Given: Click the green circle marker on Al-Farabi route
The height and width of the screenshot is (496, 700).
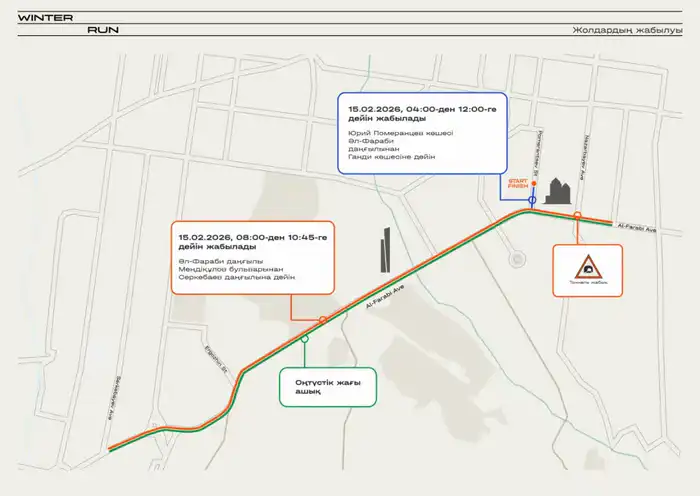Looking at the screenshot, I should click(304, 339).
